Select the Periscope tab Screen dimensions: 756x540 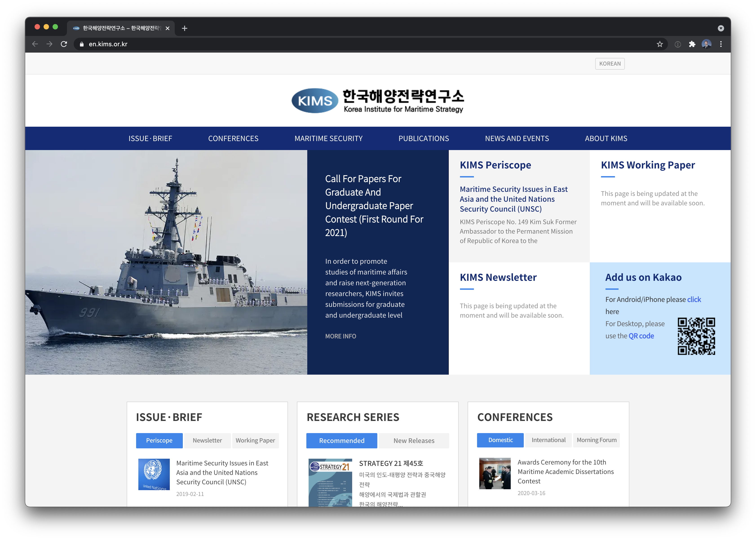(159, 440)
